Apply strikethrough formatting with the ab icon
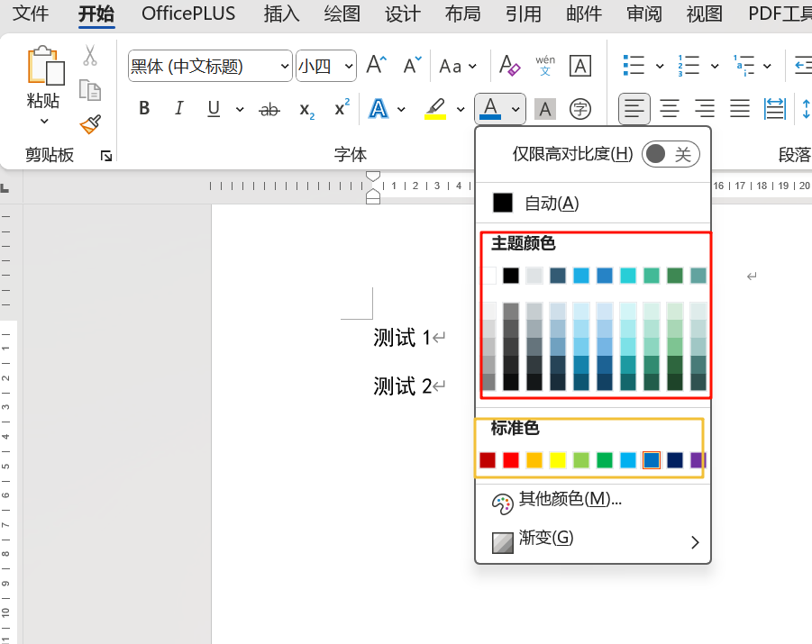This screenshot has height=644, width=812. pos(269,109)
